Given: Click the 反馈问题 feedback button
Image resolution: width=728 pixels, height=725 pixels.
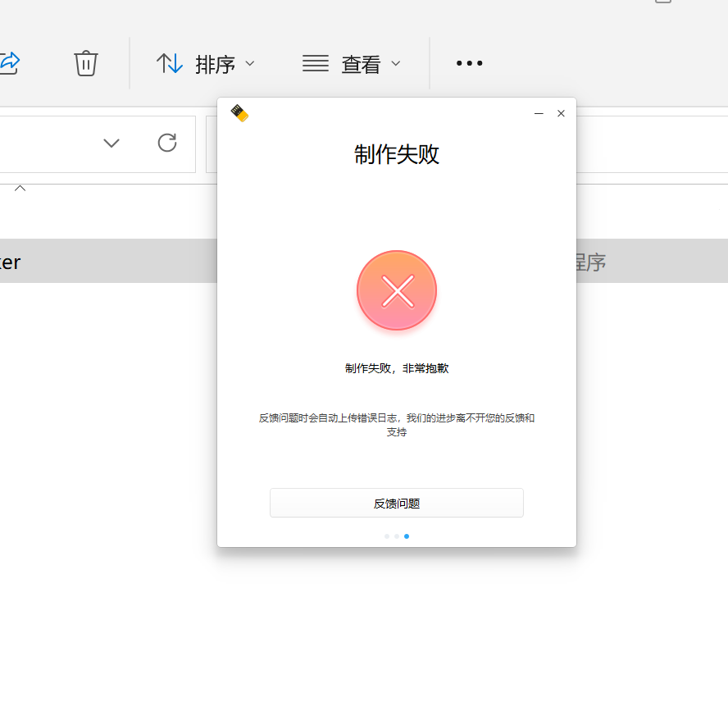Looking at the screenshot, I should pyautogui.click(x=397, y=503).
